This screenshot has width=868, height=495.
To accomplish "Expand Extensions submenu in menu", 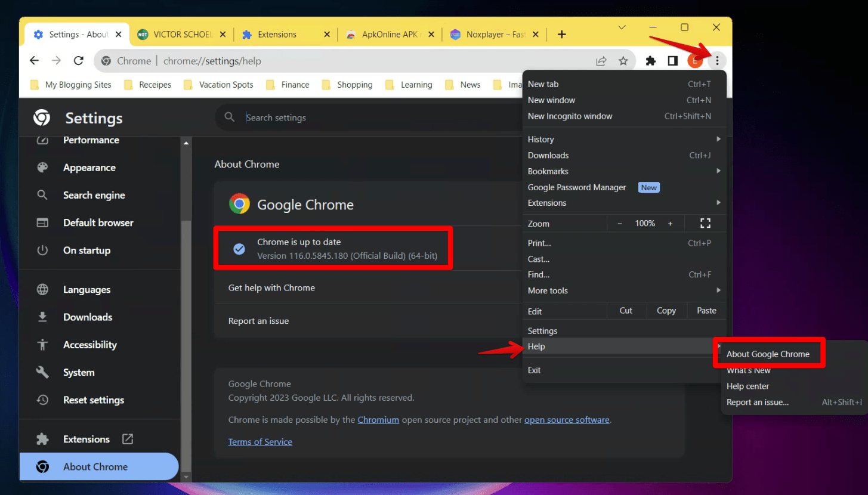I will 624,203.
